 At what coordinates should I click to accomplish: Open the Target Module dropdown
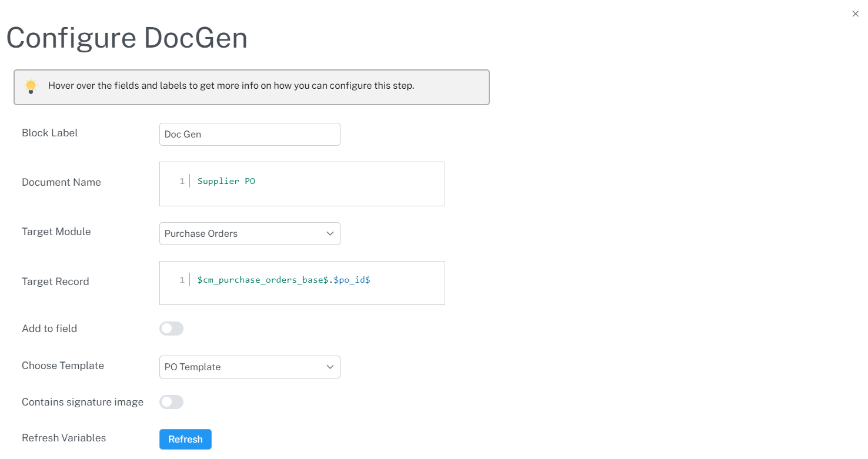[249, 233]
